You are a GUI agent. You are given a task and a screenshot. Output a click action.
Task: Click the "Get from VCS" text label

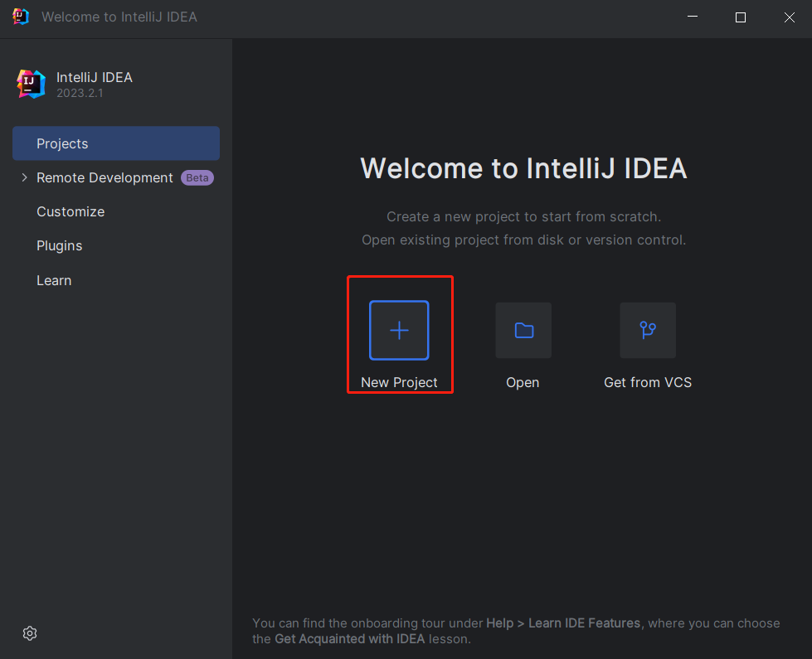[x=648, y=382]
